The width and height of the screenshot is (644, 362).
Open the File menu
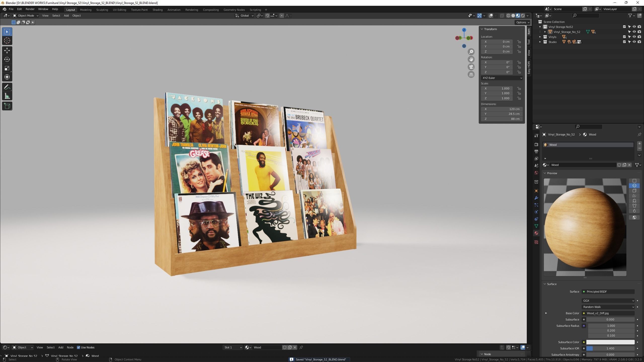click(11, 9)
